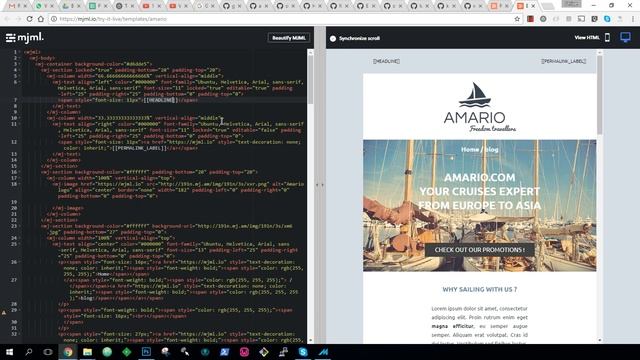Click CHECK OUT OUR PROMOTIONS button in preview
This screenshot has width=640, height=360.
pos(480,249)
